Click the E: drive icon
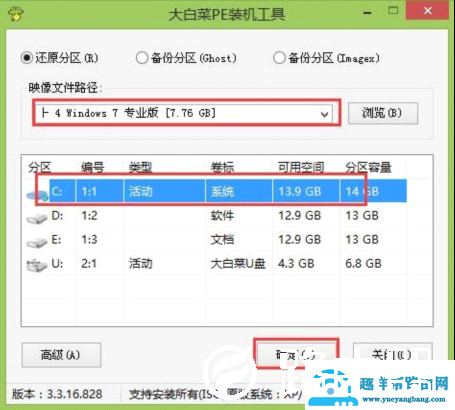 click(x=37, y=242)
